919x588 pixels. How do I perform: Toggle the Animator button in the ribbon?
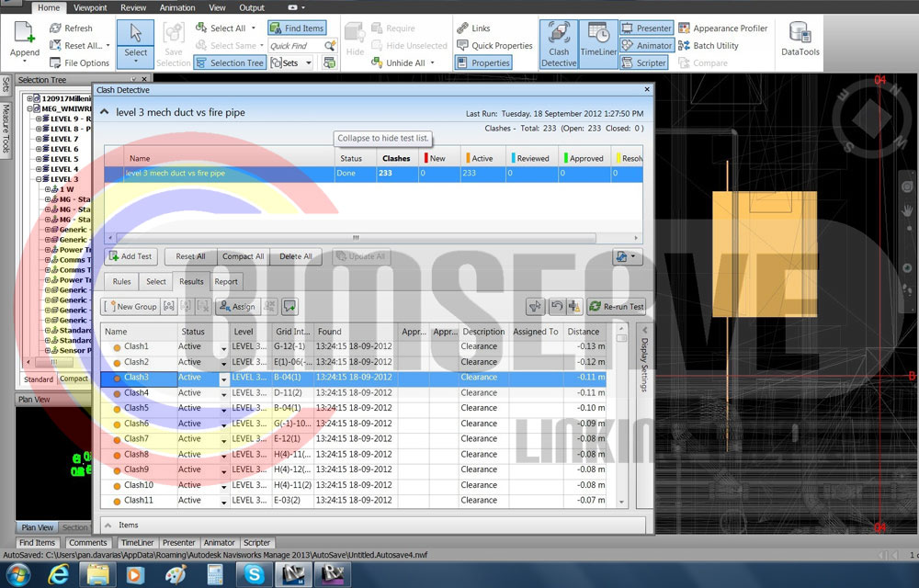click(x=646, y=45)
